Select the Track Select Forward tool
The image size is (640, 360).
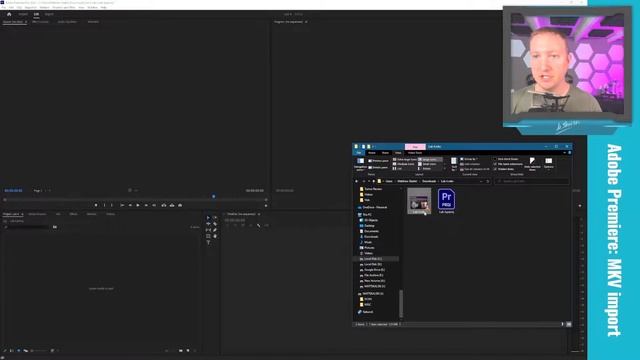click(x=215, y=218)
